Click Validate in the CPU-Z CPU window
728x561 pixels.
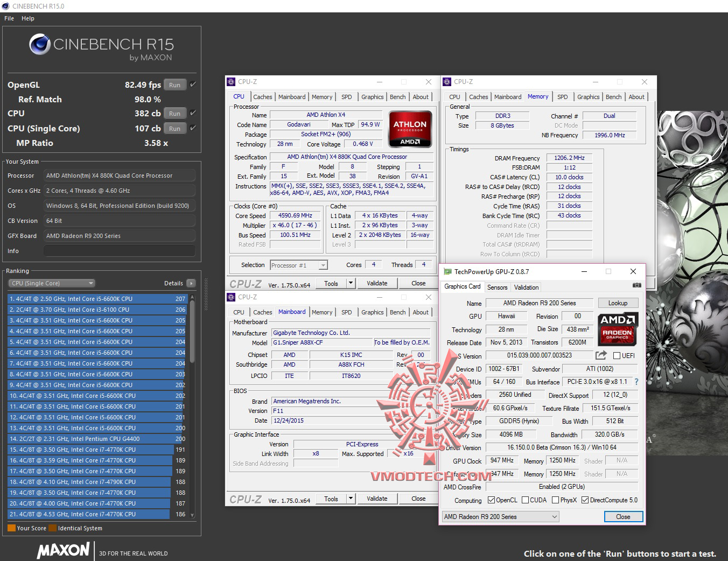click(377, 283)
